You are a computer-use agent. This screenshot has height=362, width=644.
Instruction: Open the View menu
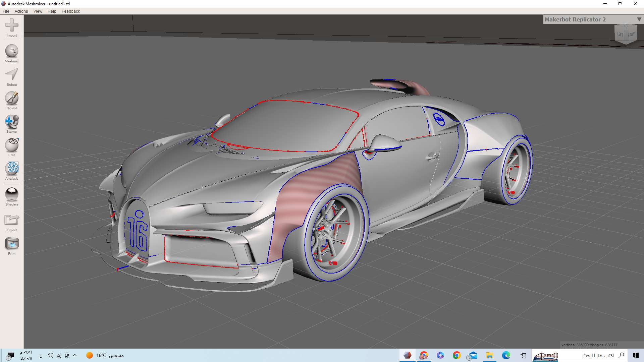[38, 11]
